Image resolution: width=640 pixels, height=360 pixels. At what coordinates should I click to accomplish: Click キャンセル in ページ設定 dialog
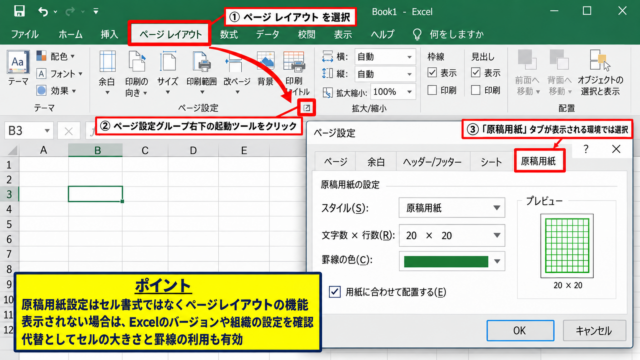pos(594,330)
